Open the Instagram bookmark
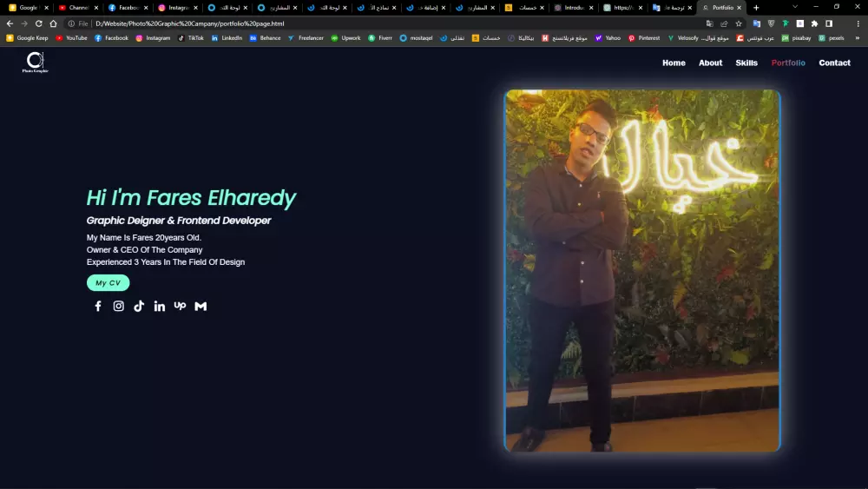The width and height of the screenshot is (868, 489). click(x=153, y=38)
